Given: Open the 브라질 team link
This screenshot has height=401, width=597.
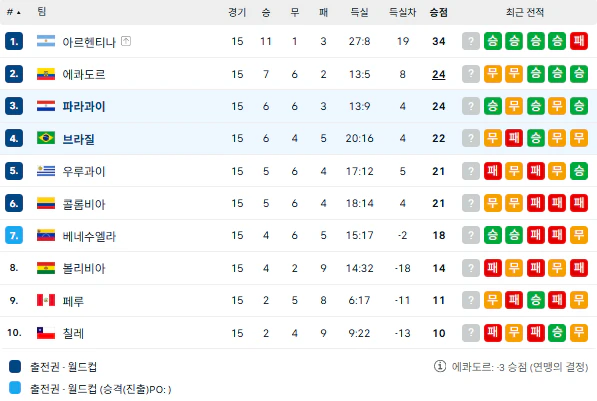Looking at the screenshot, I should coord(78,139).
